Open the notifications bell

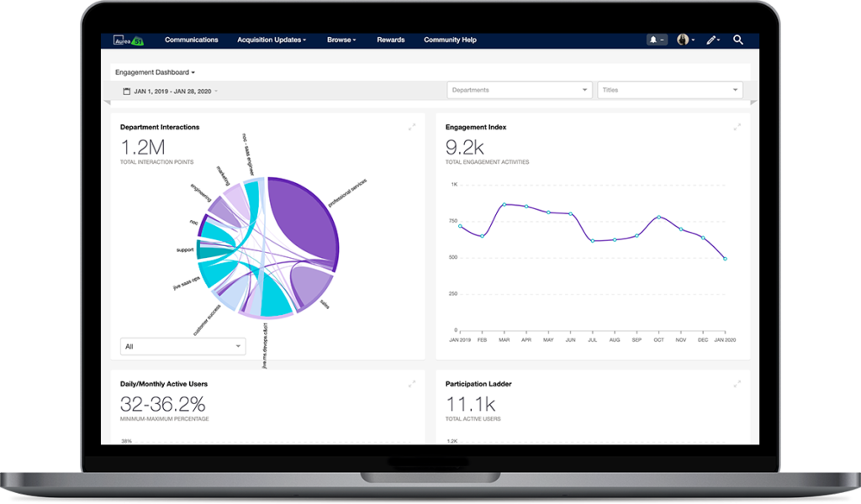click(x=654, y=39)
